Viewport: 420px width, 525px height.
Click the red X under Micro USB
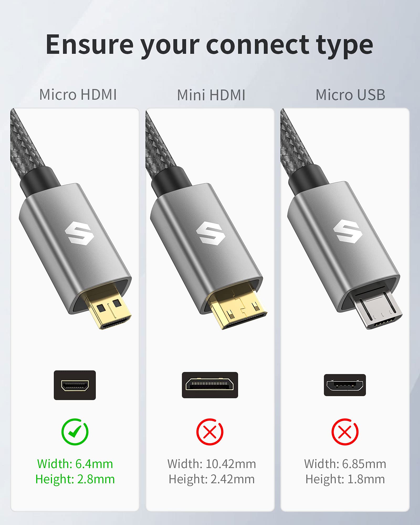(345, 432)
